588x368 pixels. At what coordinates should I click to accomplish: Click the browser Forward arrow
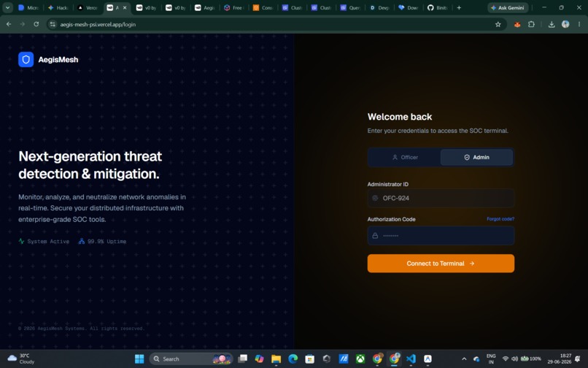23,24
